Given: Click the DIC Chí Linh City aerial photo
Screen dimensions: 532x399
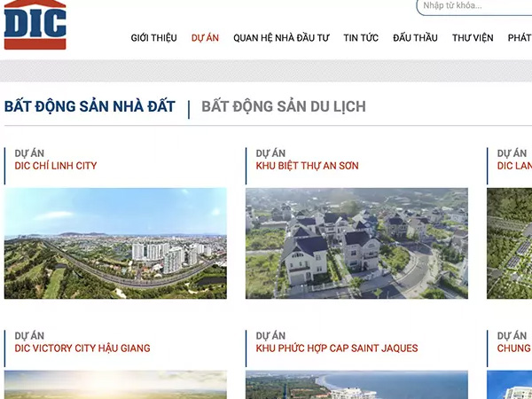Looking at the screenshot, I should [115, 243].
